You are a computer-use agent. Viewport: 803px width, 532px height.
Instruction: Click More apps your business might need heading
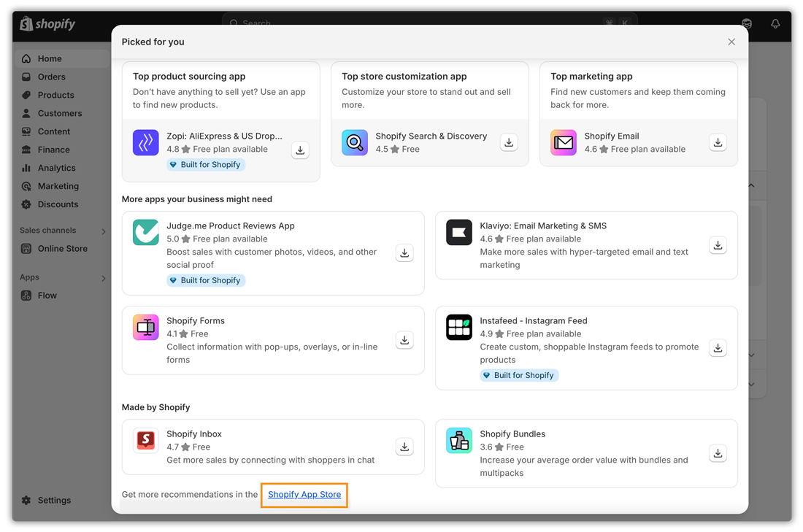pyautogui.click(x=196, y=199)
